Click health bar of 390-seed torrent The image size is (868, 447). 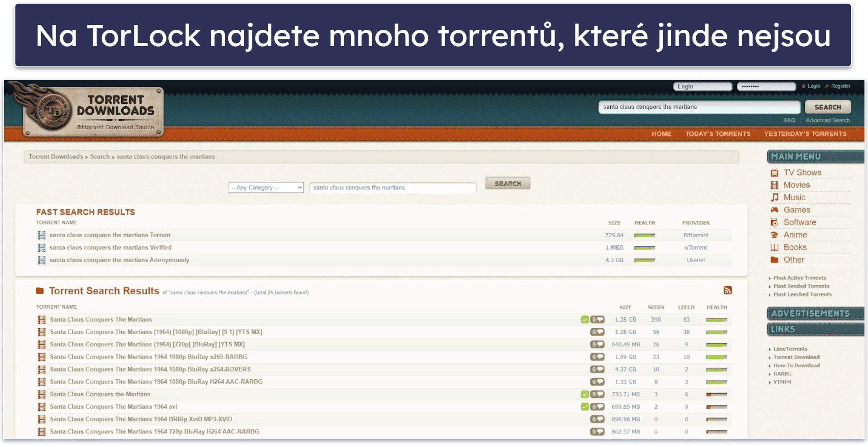(x=716, y=320)
